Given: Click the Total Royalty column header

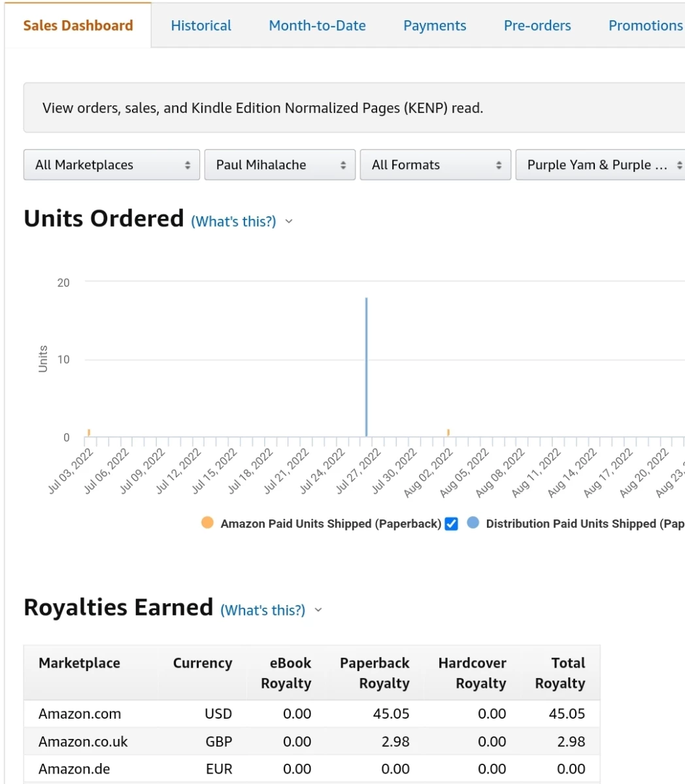Looking at the screenshot, I should coord(560,673).
